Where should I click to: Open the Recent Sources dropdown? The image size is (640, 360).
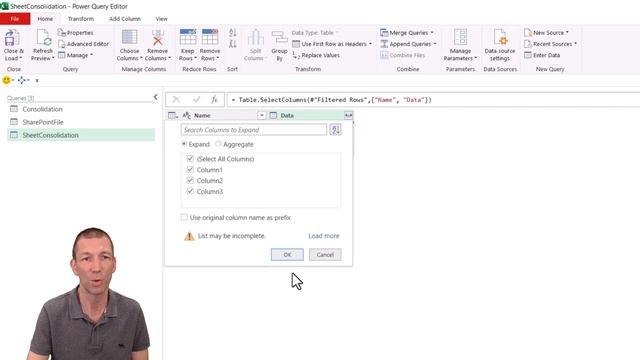coord(551,44)
